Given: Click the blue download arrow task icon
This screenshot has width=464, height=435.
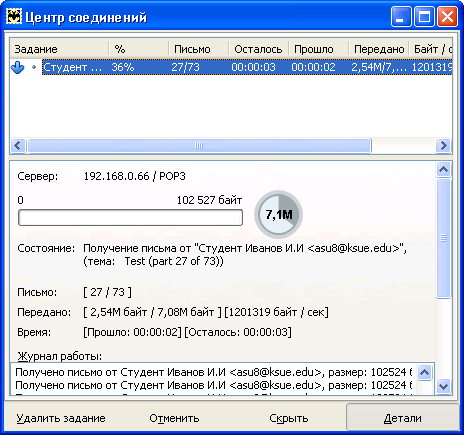Looking at the screenshot, I should (18, 67).
